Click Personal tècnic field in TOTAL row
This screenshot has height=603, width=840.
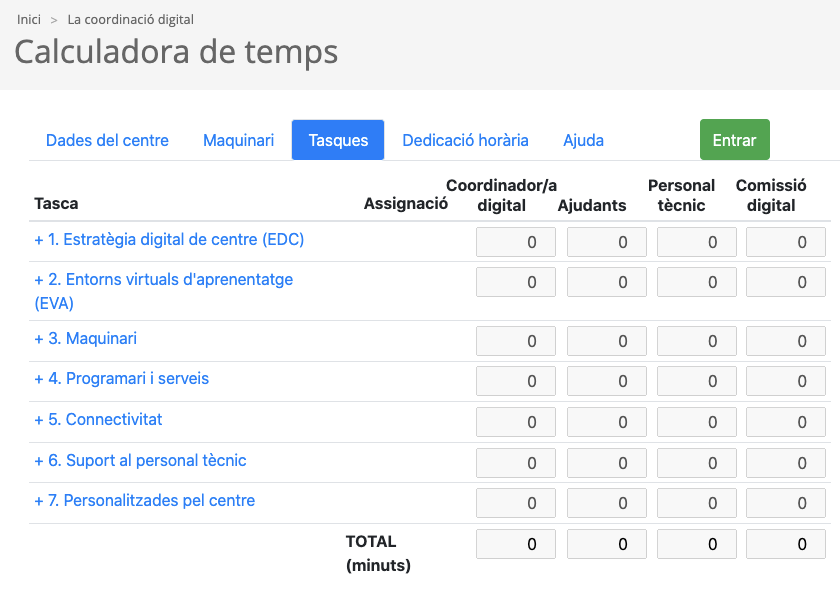point(696,544)
